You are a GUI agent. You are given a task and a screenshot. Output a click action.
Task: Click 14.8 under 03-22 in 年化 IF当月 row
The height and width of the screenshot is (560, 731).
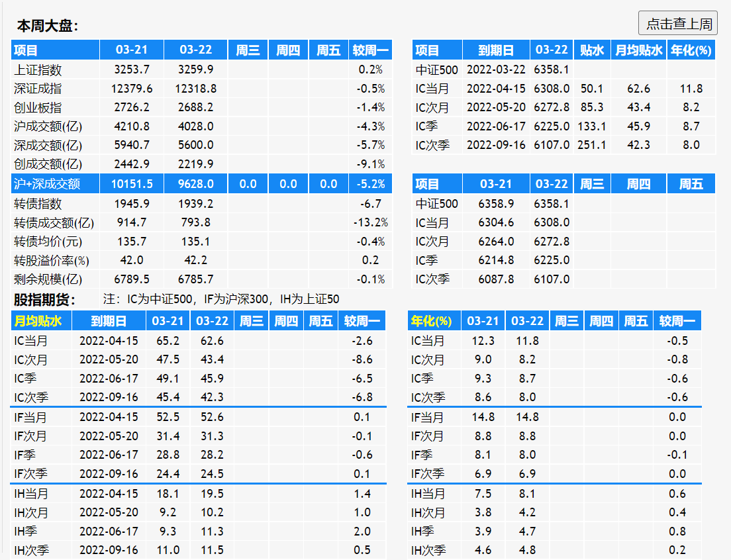[527, 417]
